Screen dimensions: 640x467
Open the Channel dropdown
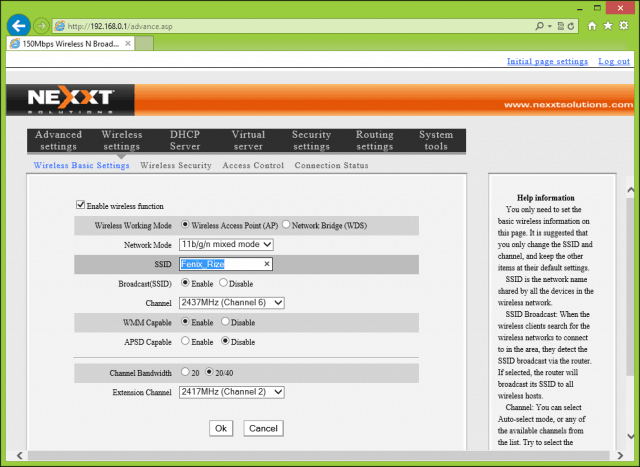(231, 303)
